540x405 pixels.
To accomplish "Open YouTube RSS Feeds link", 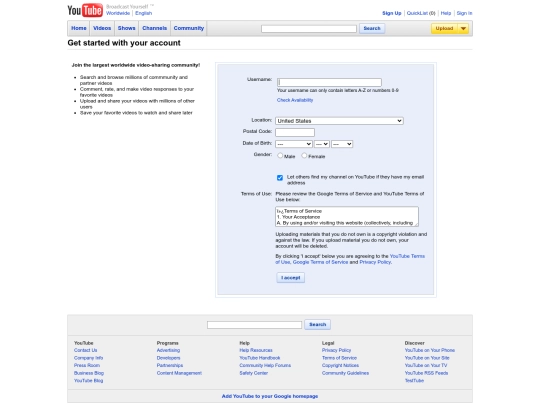I will (426, 373).
